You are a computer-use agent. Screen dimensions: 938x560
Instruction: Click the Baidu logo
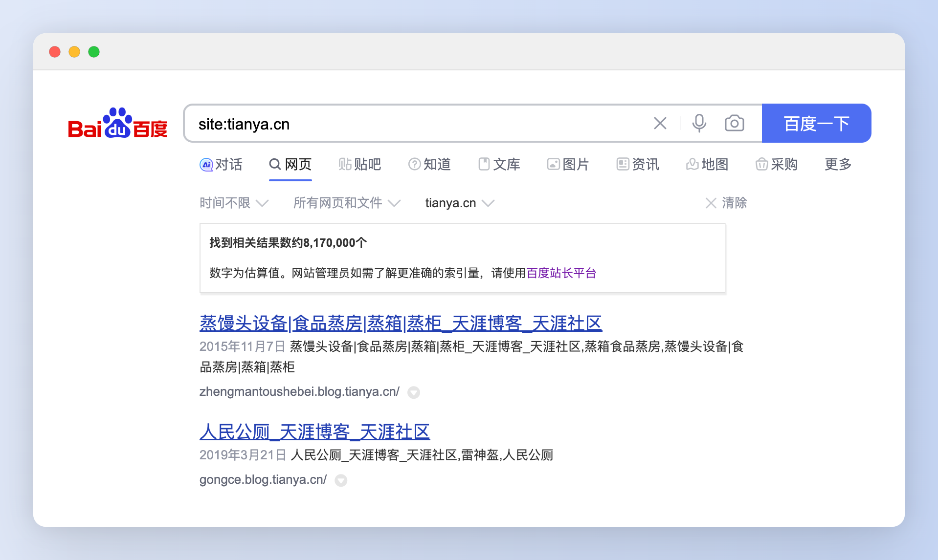pos(117,123)
